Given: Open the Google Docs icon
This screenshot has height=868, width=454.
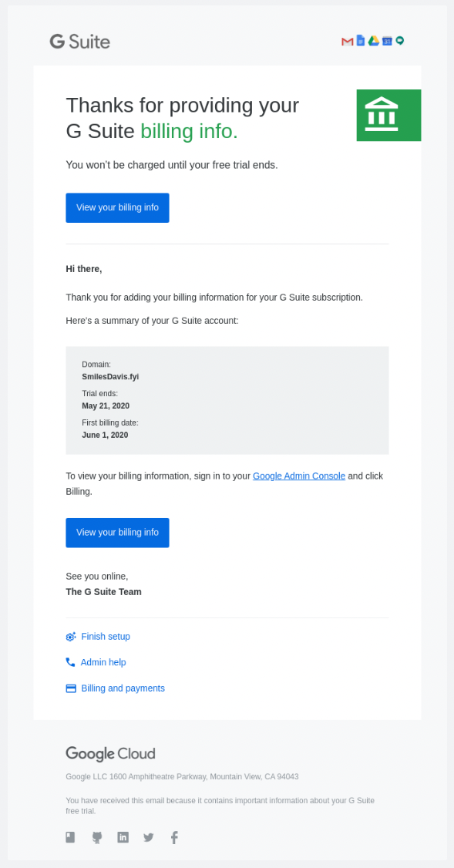Looking at the screenshot, I should pos(361,41).
